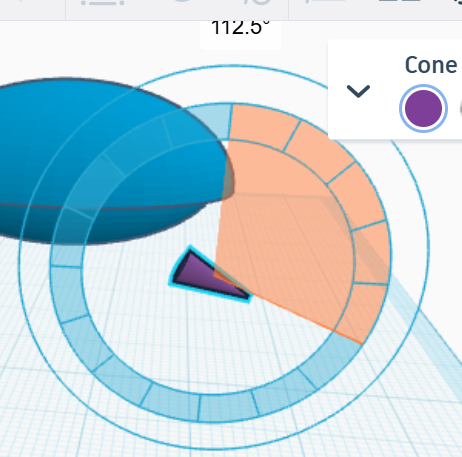Click the 112.5° rotation angle field
Screen dimensions: 462x457
click(240, 29)
